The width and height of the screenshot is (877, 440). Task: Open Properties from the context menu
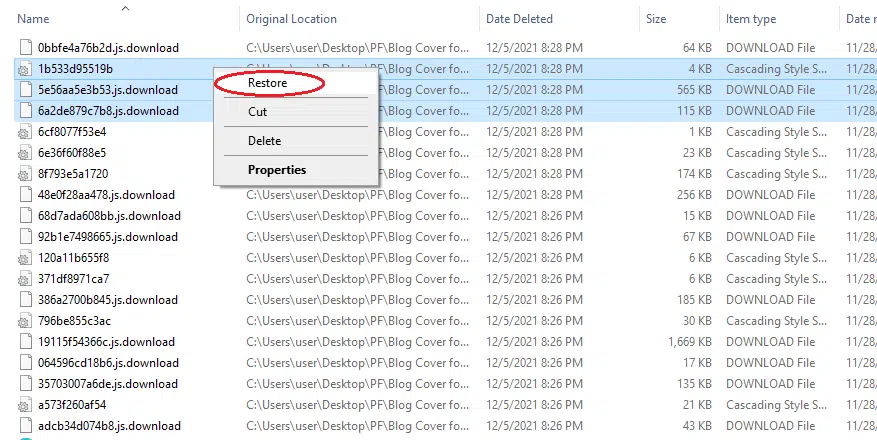click(x=277, y=170)
